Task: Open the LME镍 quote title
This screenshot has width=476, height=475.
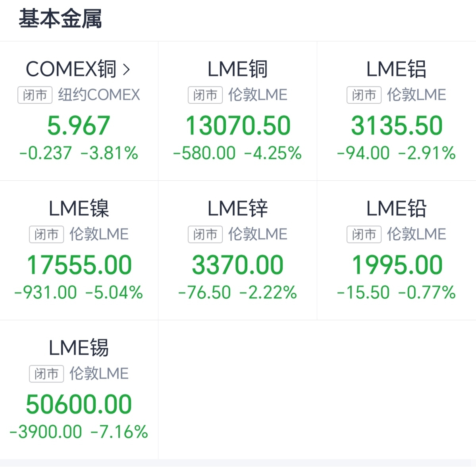Action: point(79,209)
